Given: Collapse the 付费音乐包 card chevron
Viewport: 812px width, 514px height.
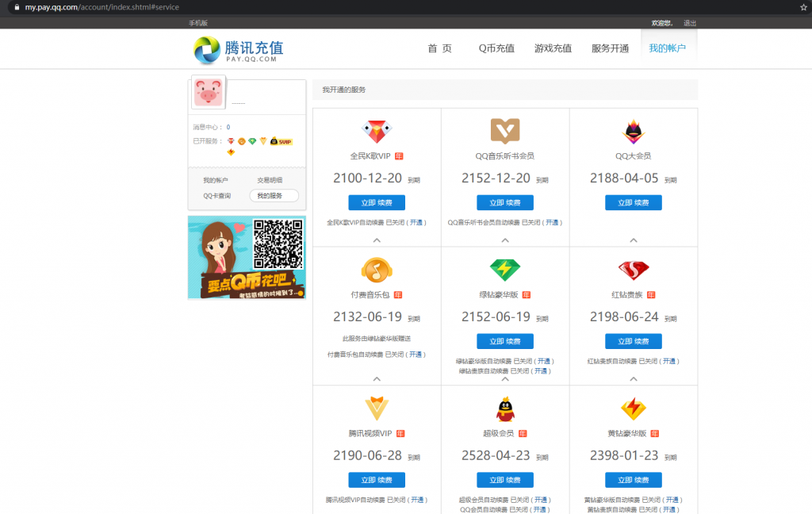Looking at the screenshot, I should click(377, 379).
